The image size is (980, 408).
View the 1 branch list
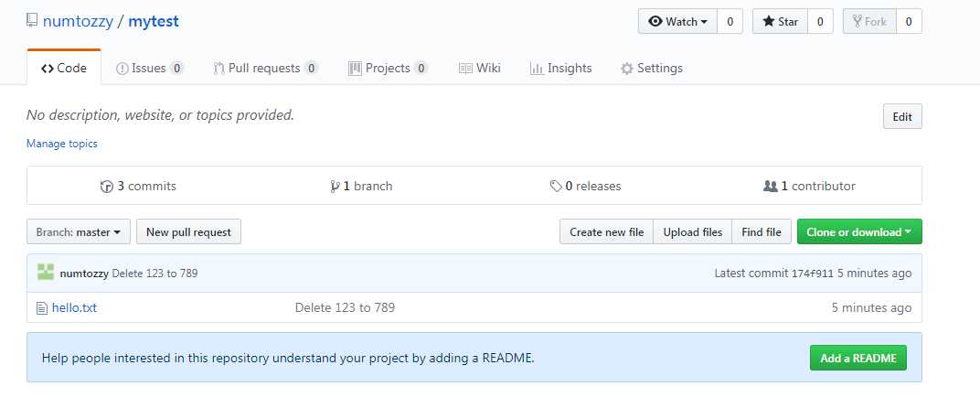coord(361,186)
